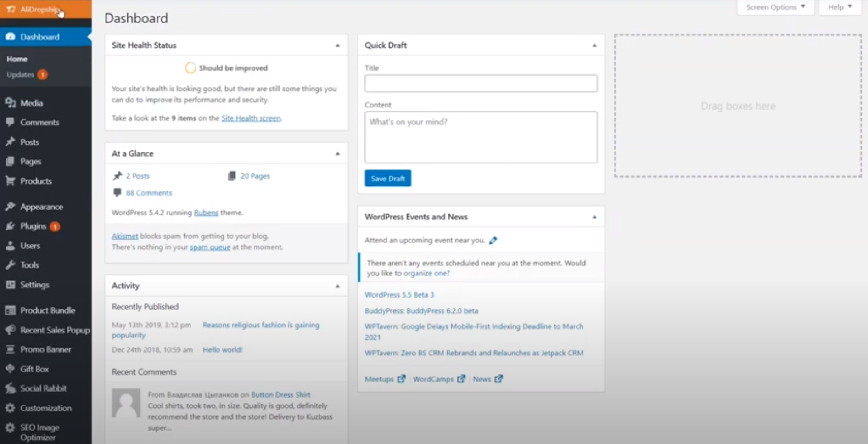Image resolution: width=868 pixels, height=444 pixels.
Task: Click the Users person icon in sidebar
Action: point(10,246)
